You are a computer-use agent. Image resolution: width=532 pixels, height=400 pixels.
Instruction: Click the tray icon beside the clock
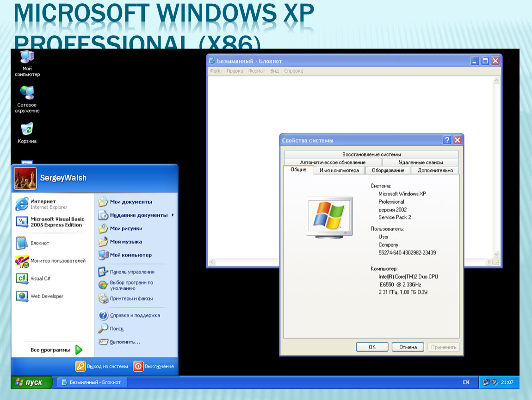click(495, 382)
